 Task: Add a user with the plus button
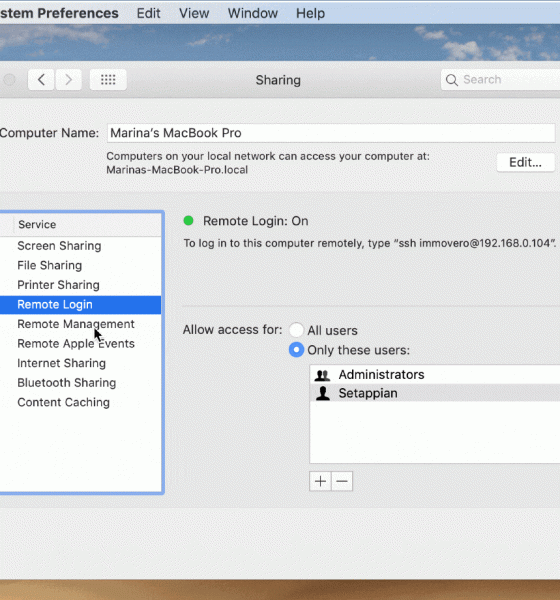(x=320, y=481)
